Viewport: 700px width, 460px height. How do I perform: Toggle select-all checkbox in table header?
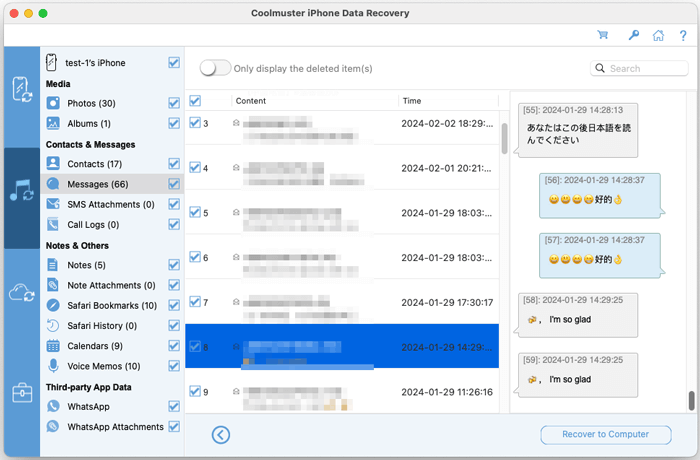coord(195,100)
